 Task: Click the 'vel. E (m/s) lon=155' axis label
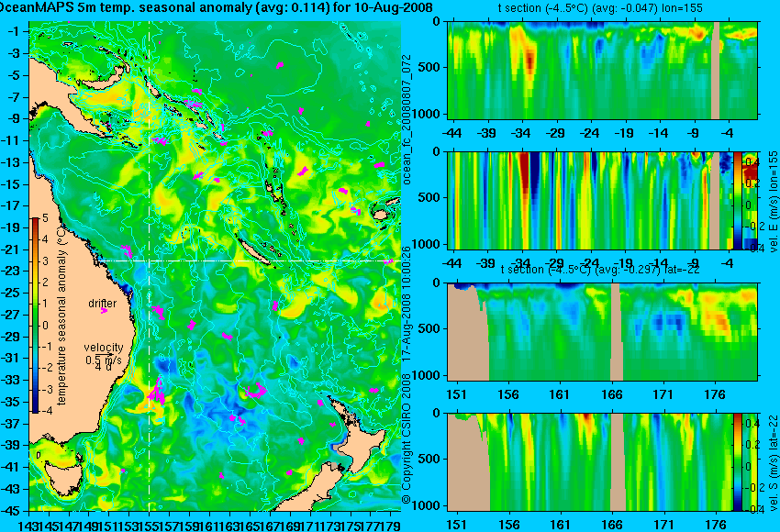click(773, 202)
